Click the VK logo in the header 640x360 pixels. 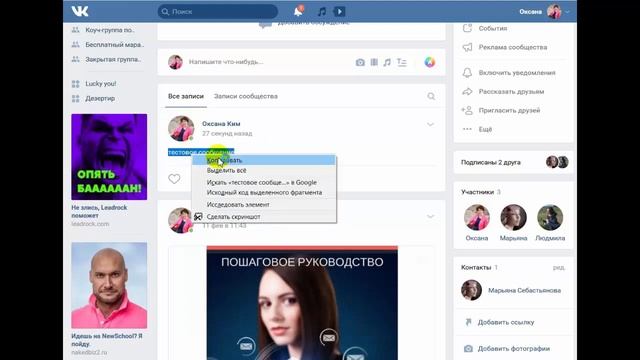(x=80, y=11)
